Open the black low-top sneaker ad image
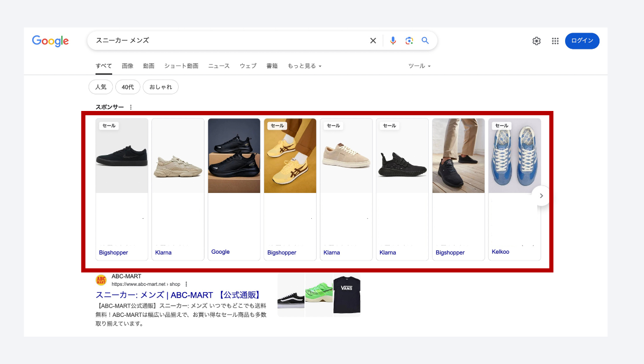This screenshot has height=364, width=644. pyautogui.click(x=122, y=155)
